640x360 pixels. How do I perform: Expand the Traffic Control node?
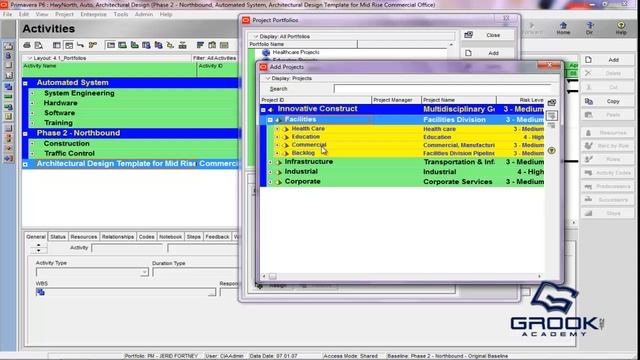[x=33, y=154]
